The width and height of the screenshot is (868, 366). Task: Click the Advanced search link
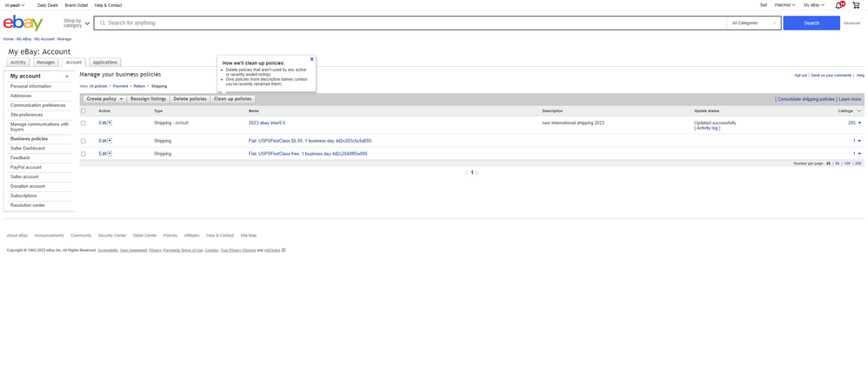click(x=851, y=23)
